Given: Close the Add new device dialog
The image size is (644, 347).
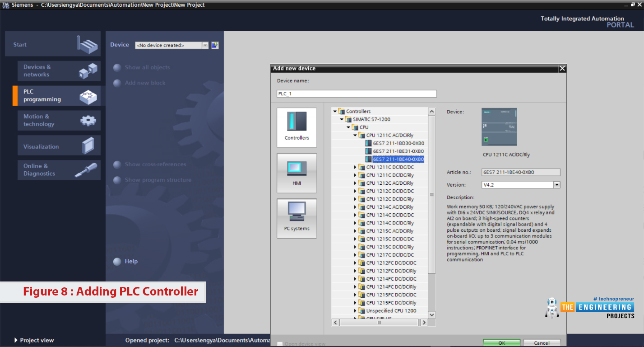Looking at the screenshot, I should pos(562,68).
